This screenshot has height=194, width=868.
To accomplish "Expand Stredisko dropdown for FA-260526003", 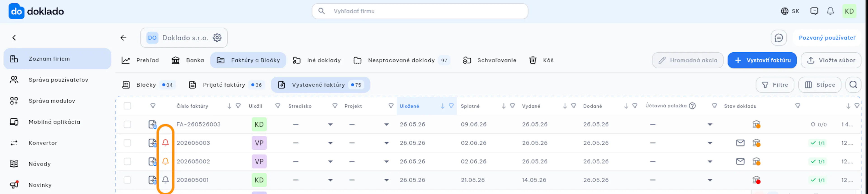I will point(330,125).
